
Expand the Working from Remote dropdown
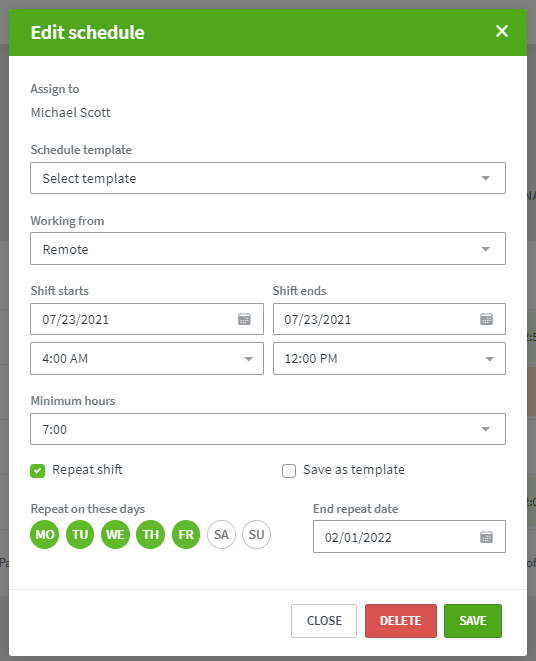pos(268,249)
